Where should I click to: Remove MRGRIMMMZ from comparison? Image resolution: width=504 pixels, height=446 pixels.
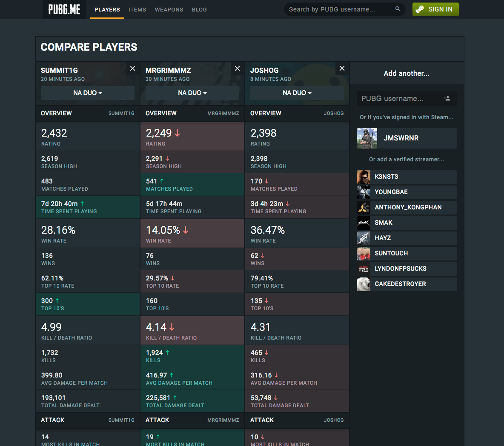tap(237, 69)
